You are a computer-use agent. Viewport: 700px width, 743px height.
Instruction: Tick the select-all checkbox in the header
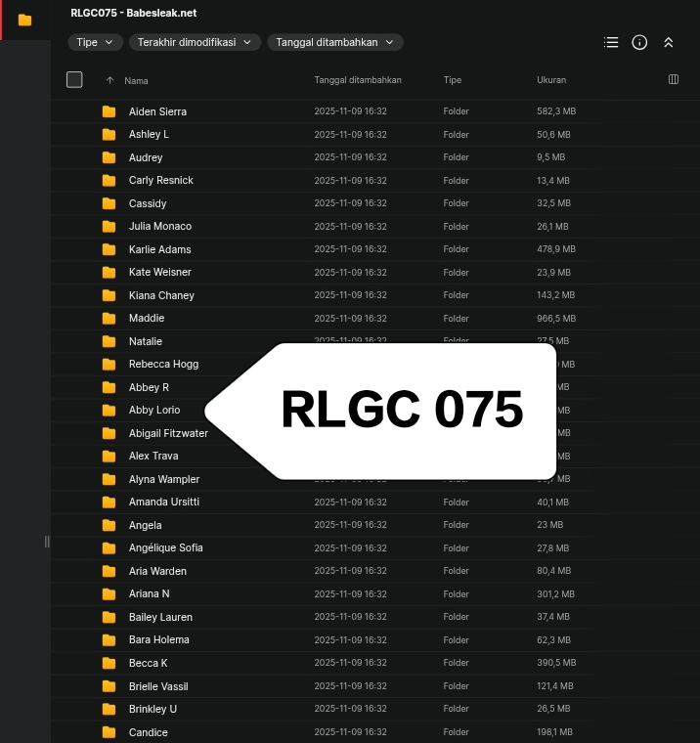pos(74,79)
